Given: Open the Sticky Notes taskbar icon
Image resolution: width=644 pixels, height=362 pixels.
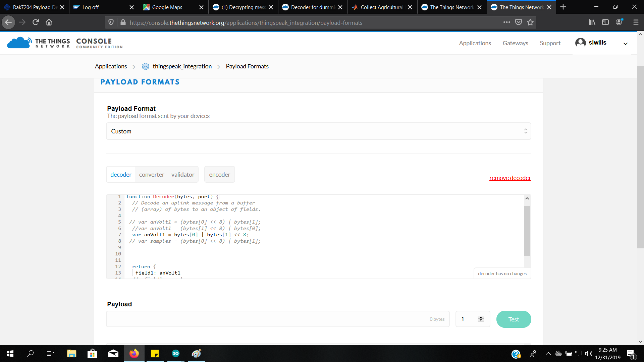Looking at the screenshot, I should [x=155, y=354].
